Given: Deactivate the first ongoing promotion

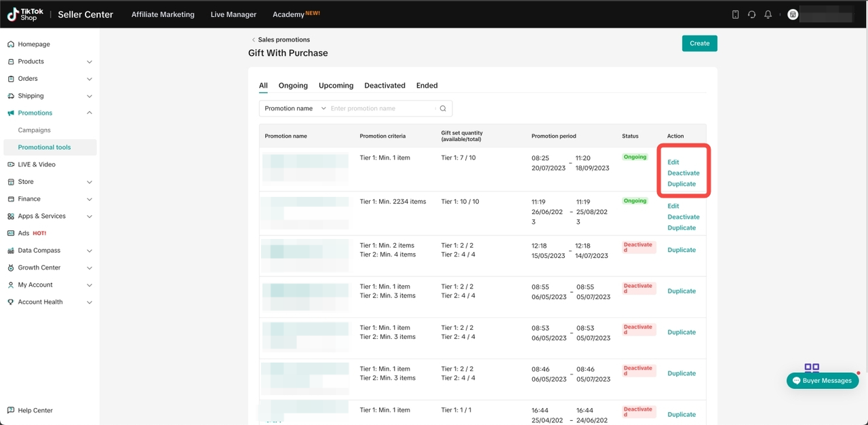Looking at the screenshot, I should [x=683, y=173].
